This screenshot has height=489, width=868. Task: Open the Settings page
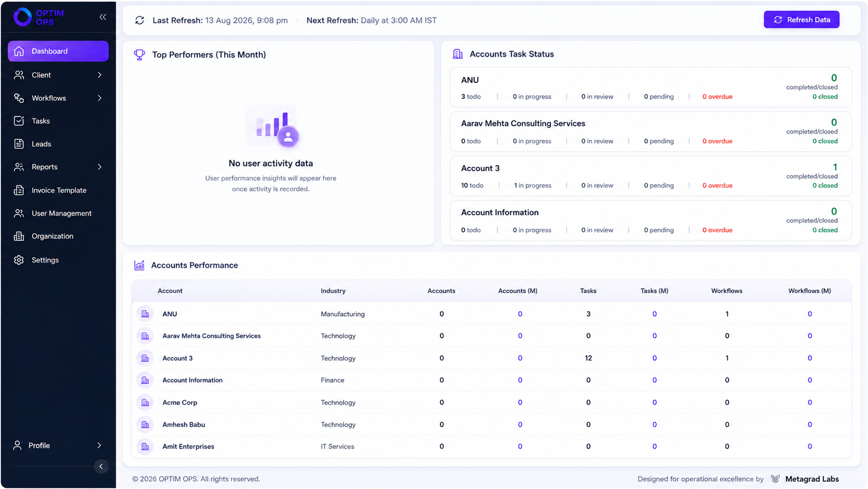click(x=58, y=260)
